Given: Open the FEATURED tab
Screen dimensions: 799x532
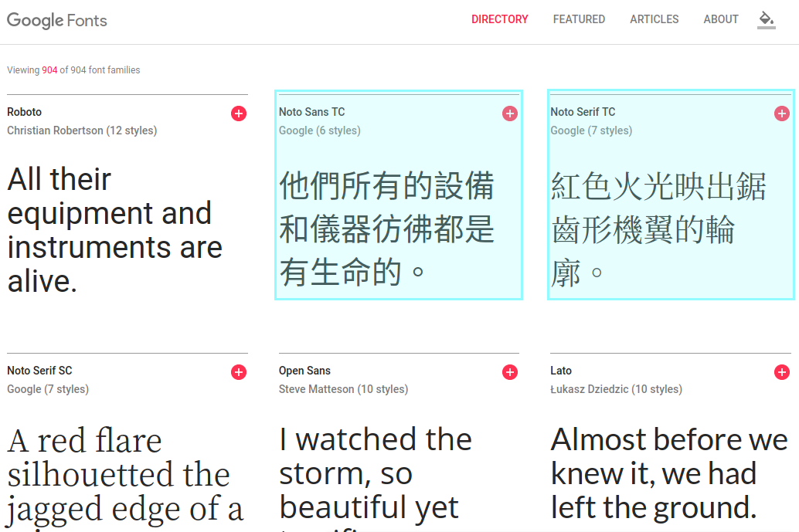Looking at the screenshot, I should point(579,19).
